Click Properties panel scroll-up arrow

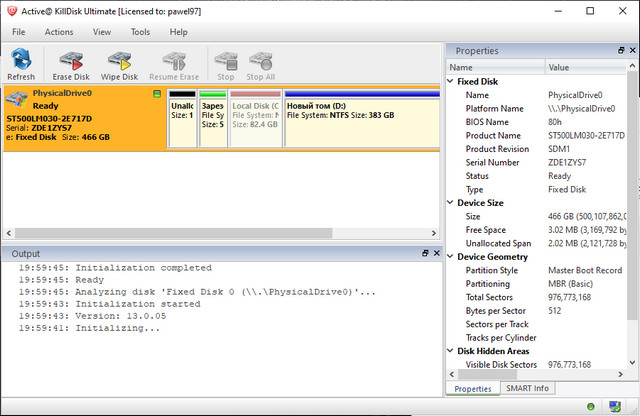(x=632, y=65)
